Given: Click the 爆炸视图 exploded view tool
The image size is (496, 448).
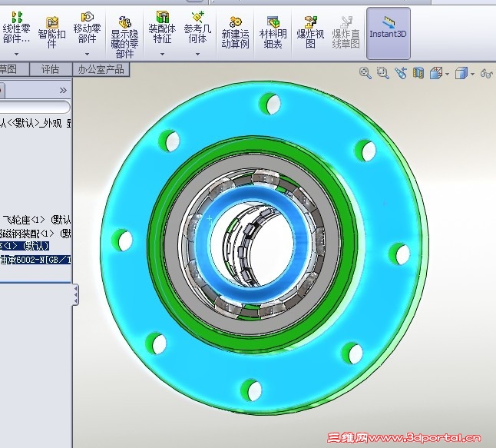Looking at the screenshot, I should (310, 32).
